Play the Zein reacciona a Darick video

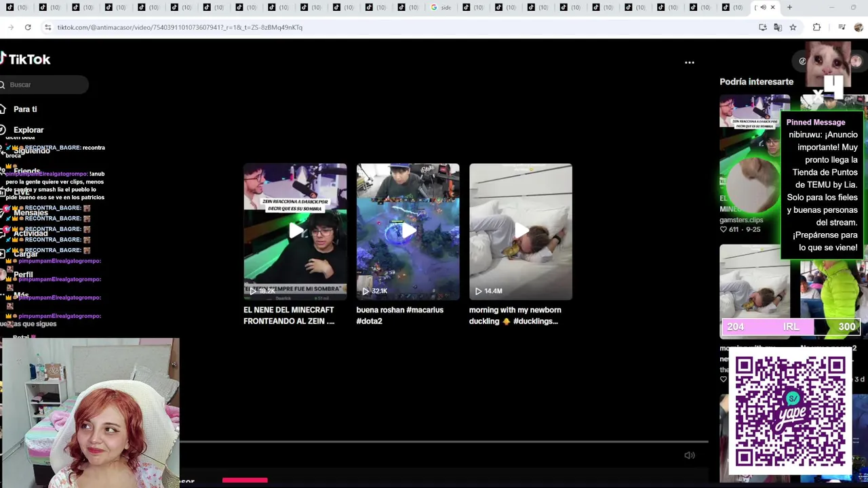coord(295,231)
